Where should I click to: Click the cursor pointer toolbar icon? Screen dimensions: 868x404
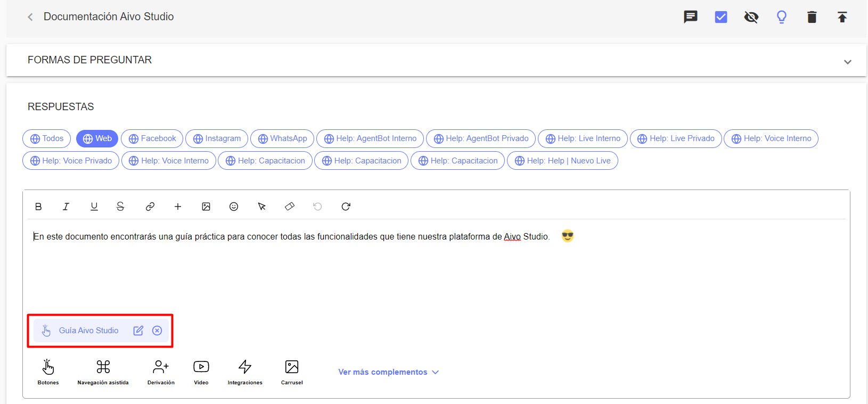click(x=262, y=207)
